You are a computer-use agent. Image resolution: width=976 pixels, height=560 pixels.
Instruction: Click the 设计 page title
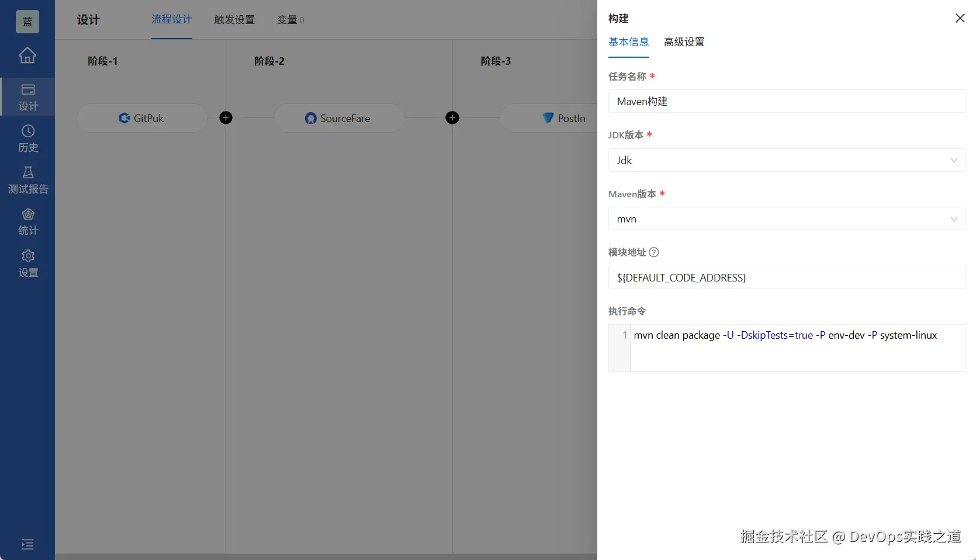[88, 20]
